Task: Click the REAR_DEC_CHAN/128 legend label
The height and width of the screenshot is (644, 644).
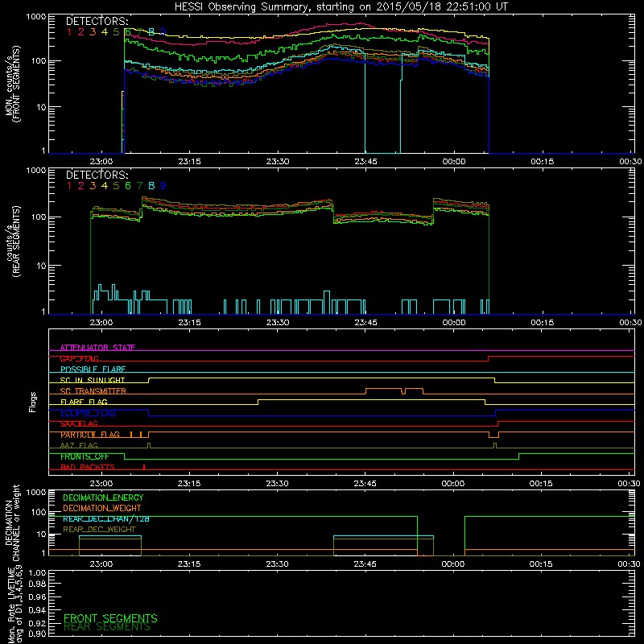Action: (x=106, y=519)
